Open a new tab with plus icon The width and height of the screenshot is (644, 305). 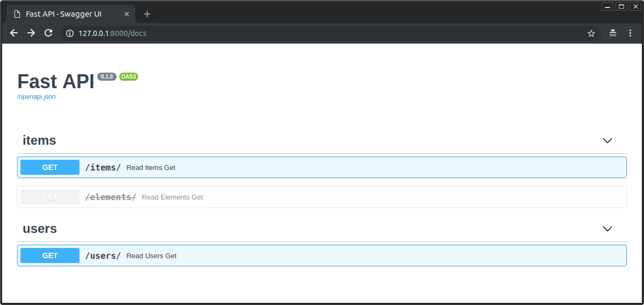tap(147, 14)
